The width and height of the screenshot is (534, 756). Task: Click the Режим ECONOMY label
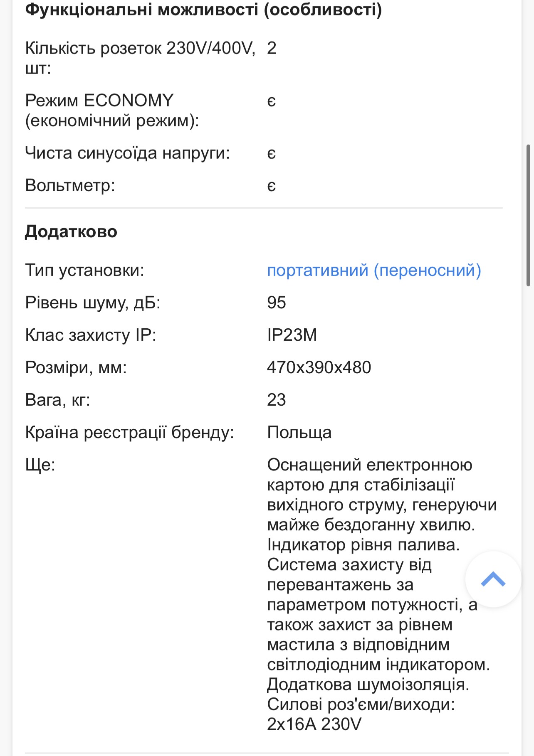(x=112, y=111)
